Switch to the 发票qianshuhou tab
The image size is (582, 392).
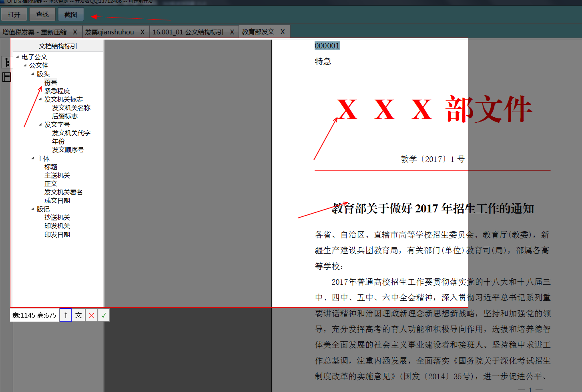[109, 32]
